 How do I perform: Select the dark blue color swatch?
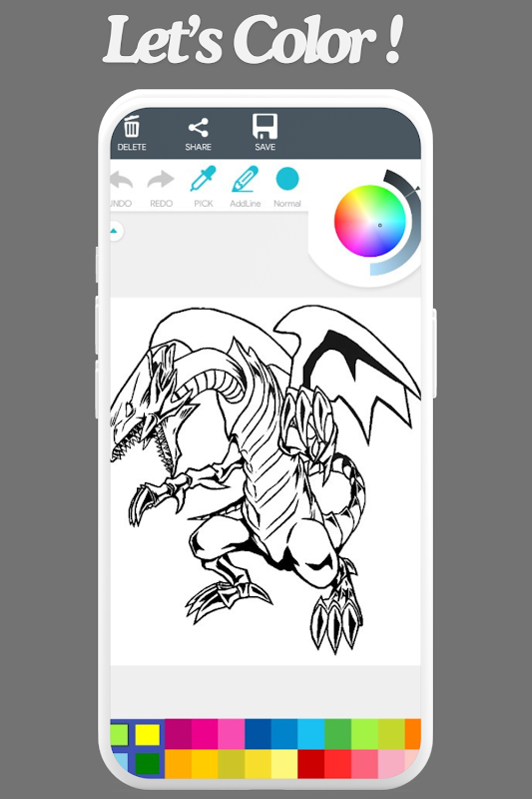[259, 734]
